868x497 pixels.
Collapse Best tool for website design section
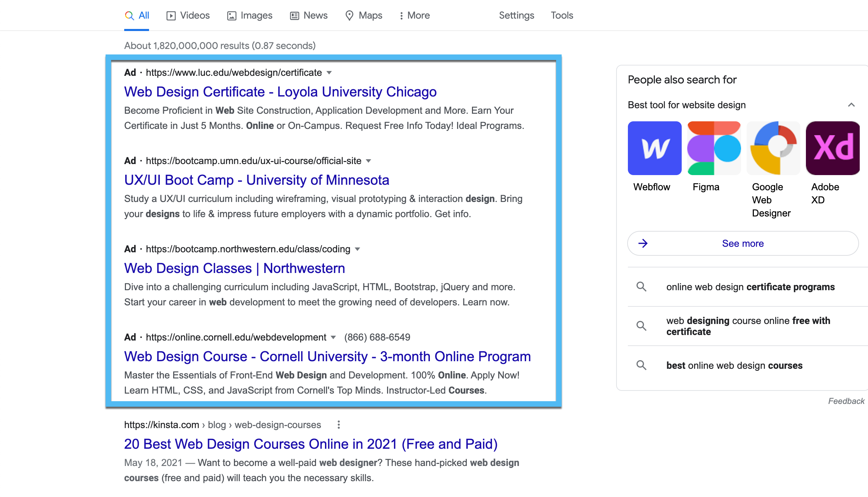pos(851,105)
